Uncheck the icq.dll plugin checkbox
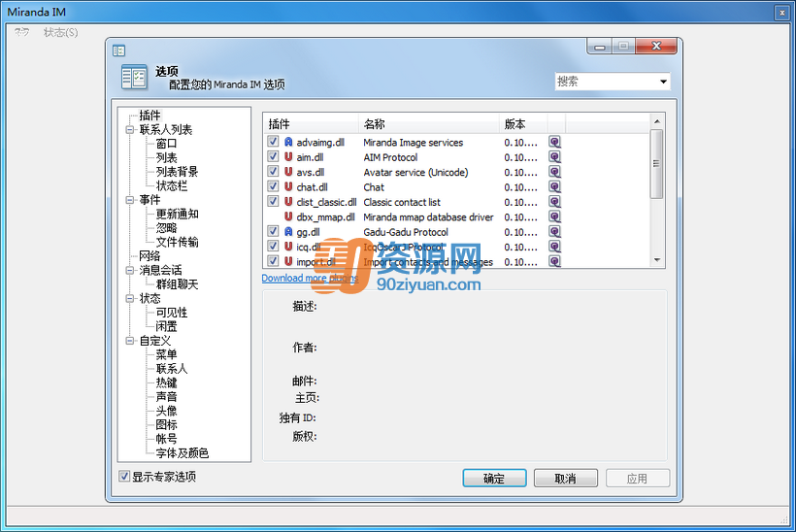 coord(273,247)
